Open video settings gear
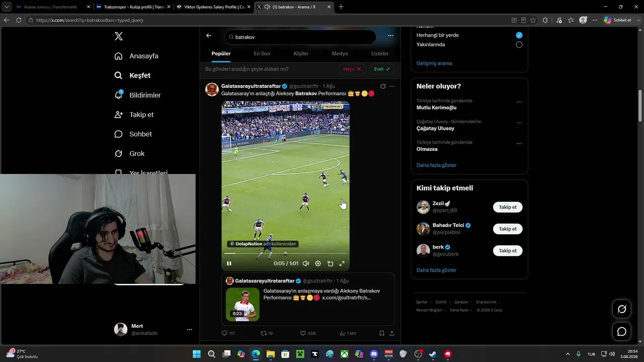 coord(318,263)
